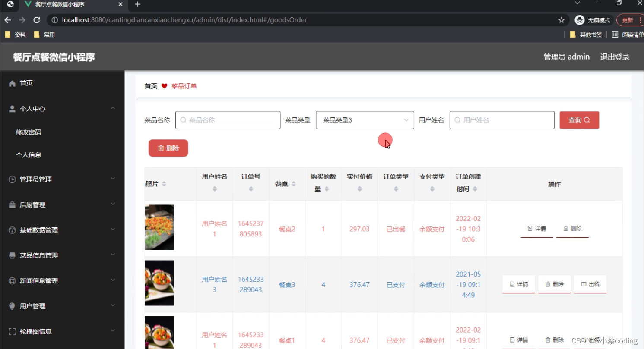Viewport: 644px width, 349px height.
Task: Focus the 菜品名称 search field
Action: click(x=228, y=120)
